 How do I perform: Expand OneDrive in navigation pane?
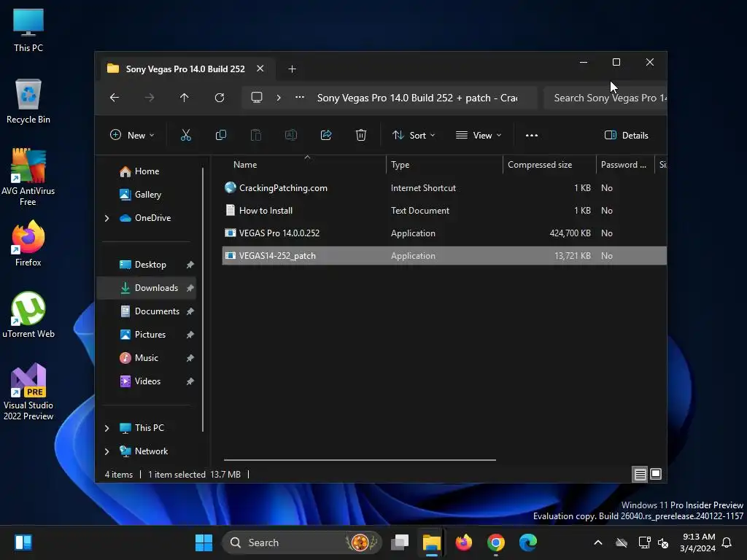click(x=107, y=218)
